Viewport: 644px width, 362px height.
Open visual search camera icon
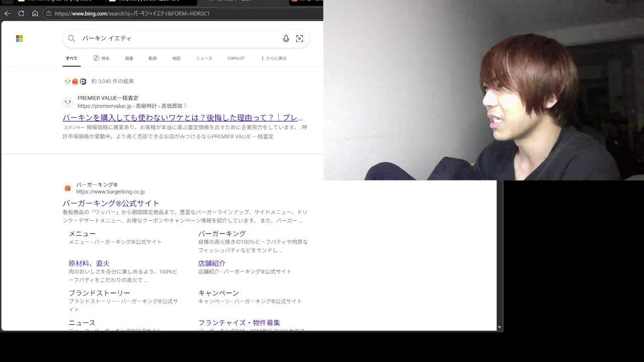299,39
